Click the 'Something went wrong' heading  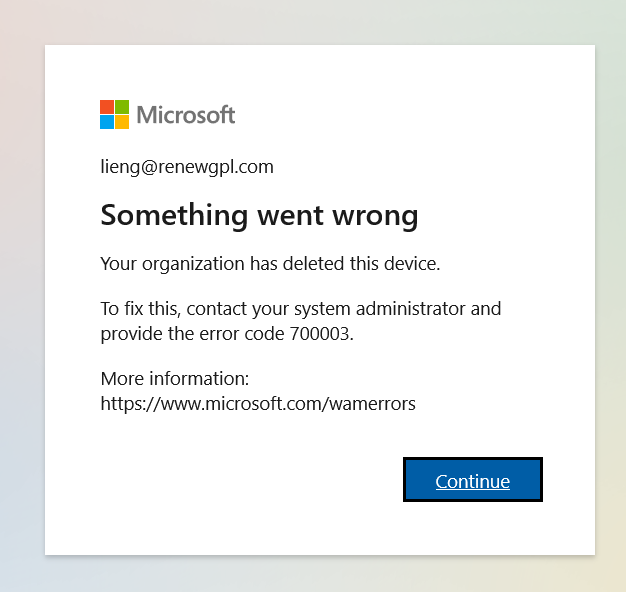point(259,216)
